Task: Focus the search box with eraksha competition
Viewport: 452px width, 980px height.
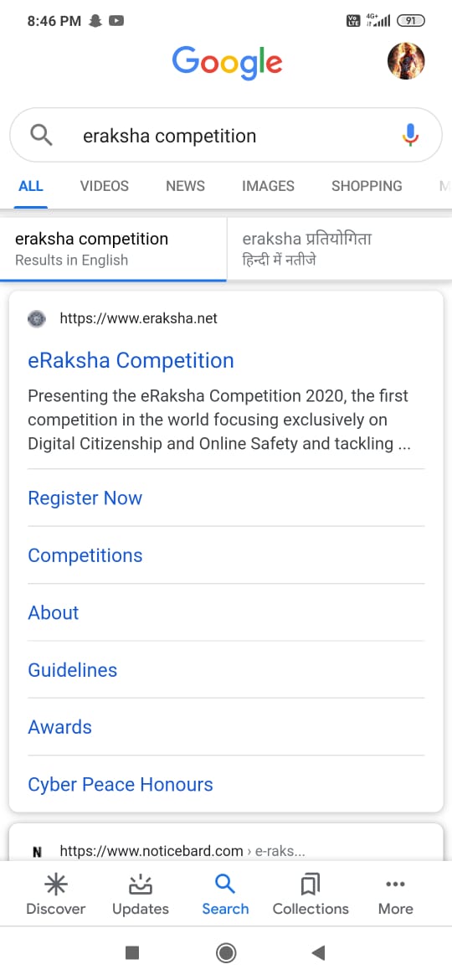Action: pyautogui.click(x=226, y=135)
